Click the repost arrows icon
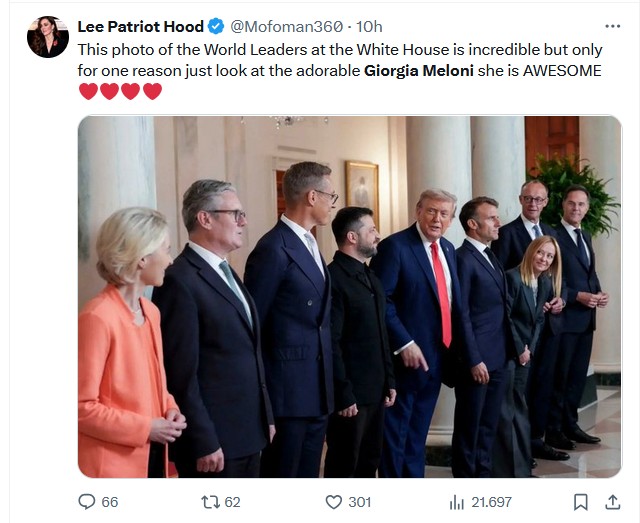Screen dimensions: 640x523 coord(211,502)
